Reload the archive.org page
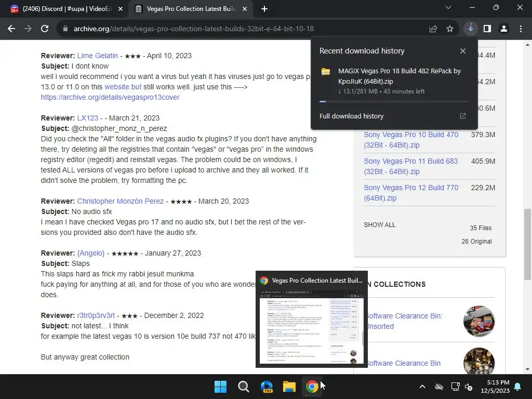This screenshot has width=532, height=399. coord(45,29)
